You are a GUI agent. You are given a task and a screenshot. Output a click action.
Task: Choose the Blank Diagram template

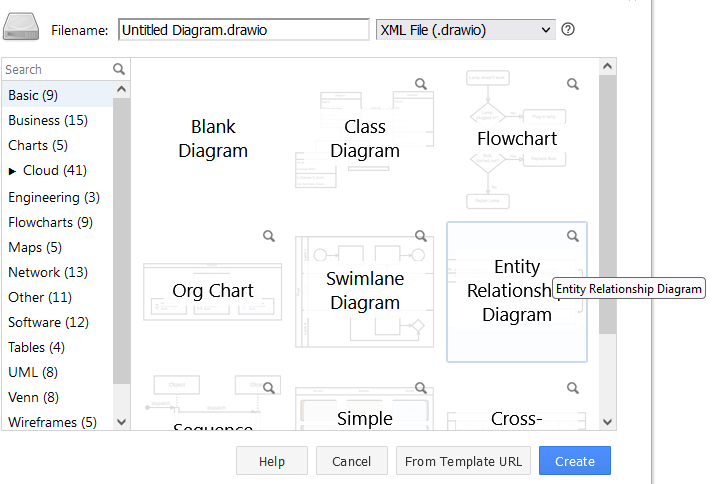tap(213, 139)
